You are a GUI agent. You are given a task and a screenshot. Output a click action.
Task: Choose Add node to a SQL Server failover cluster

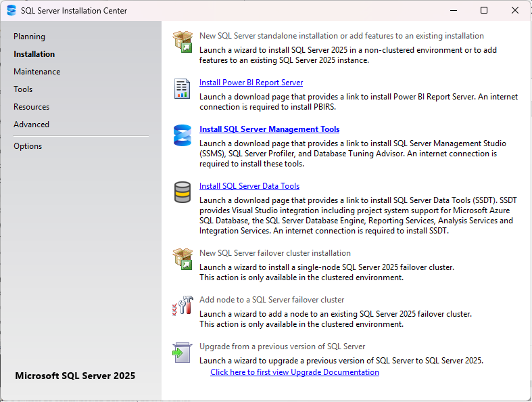tap(272, 300)
